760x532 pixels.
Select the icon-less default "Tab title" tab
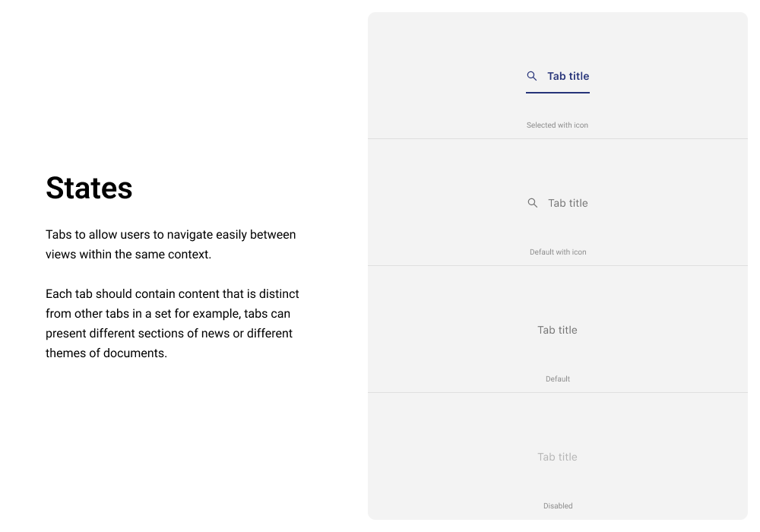(x=557, y=330)
